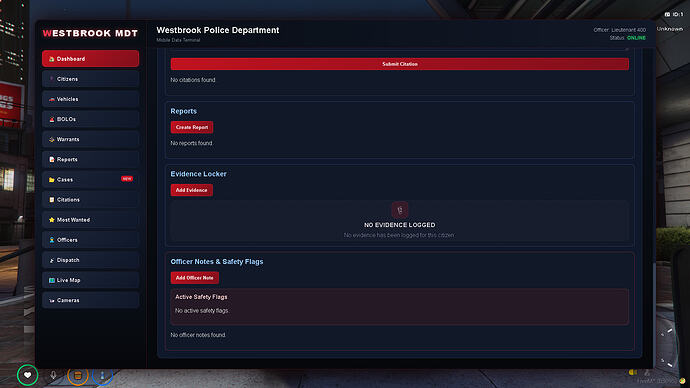Screen dimensions: 690x388
Task: Click the Westbrook Police Department title
Action: (218, 30)
